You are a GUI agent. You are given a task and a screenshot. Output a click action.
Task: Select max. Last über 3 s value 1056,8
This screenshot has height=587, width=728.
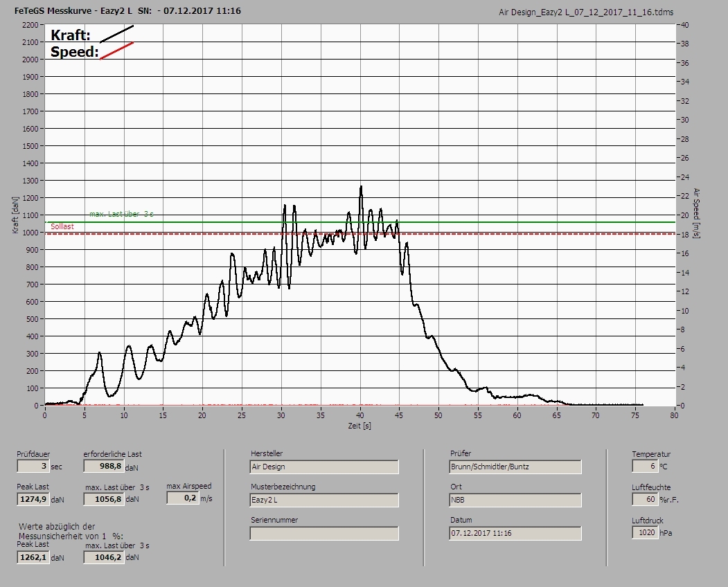(x=103, y=499)
